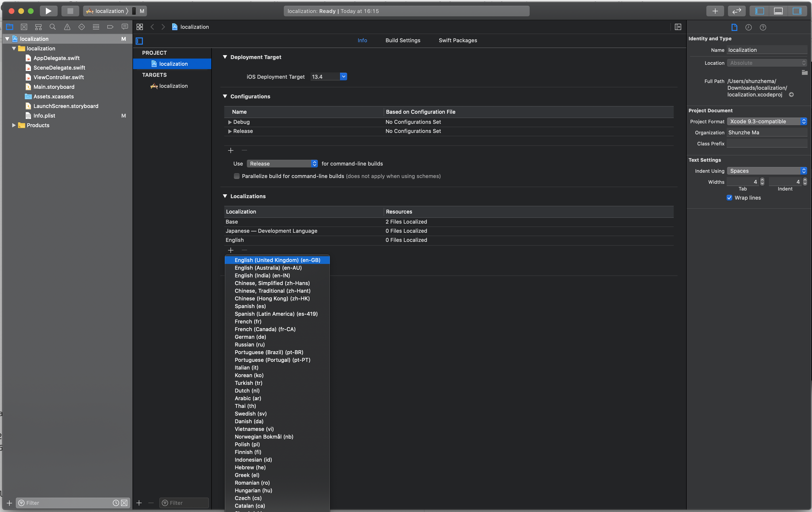This screenshot has height=512, width=812.
Task: Edit the Organization field
Action: click(767, 132)
